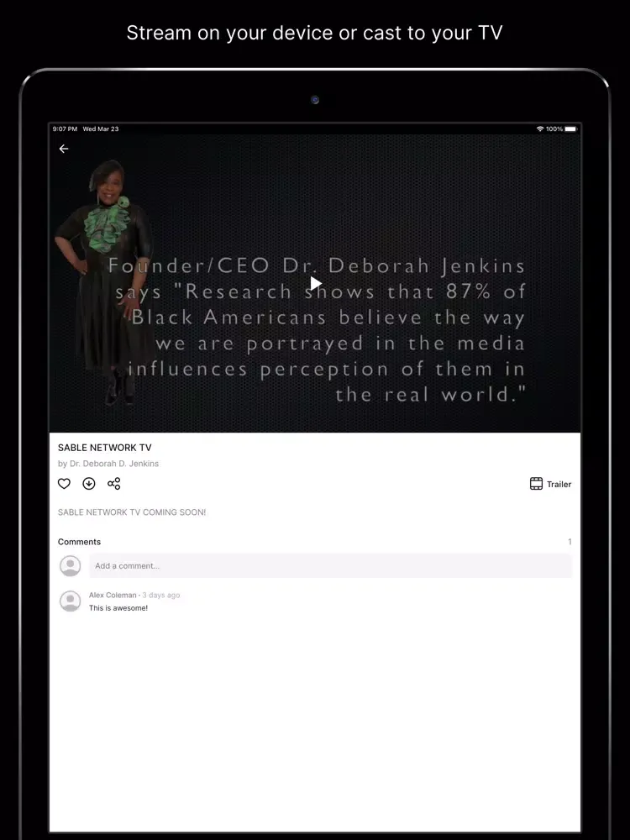Tap the battery indicator in the status bar
Screen dimensions: 630x840
pyautogui.click(x=571, y=129)
